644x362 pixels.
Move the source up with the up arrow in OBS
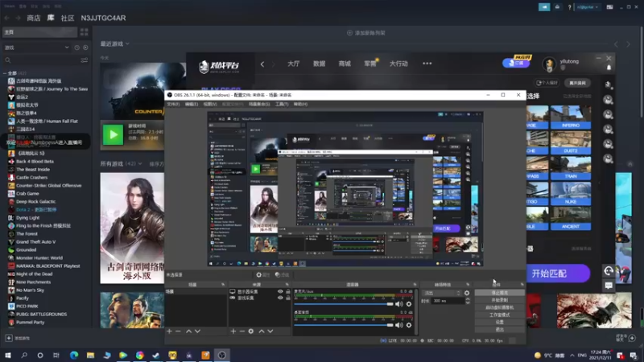point(262,331)
